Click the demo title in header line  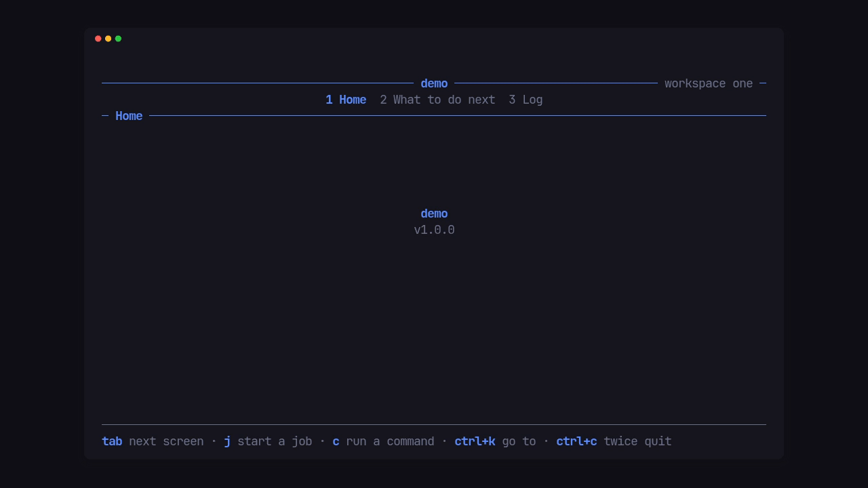coord(434,83)
